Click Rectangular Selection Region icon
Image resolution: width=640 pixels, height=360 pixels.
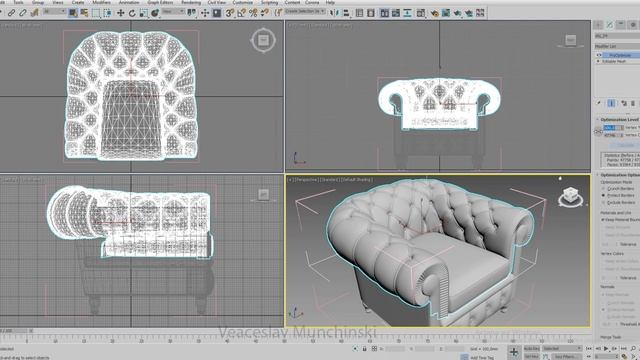96,13
